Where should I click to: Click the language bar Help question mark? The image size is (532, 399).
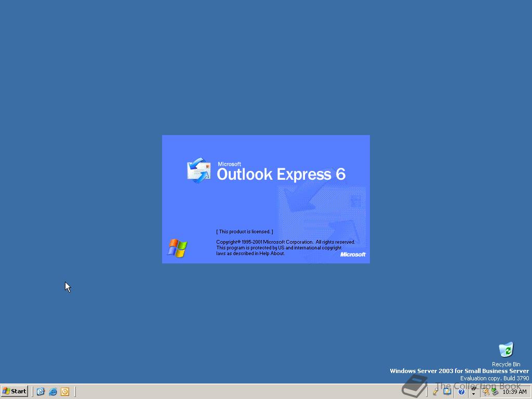(461, 392)
